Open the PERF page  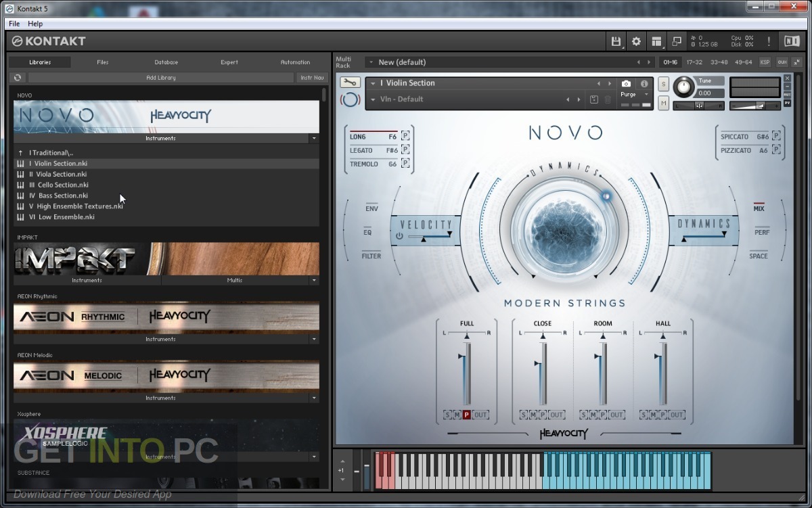762,232
